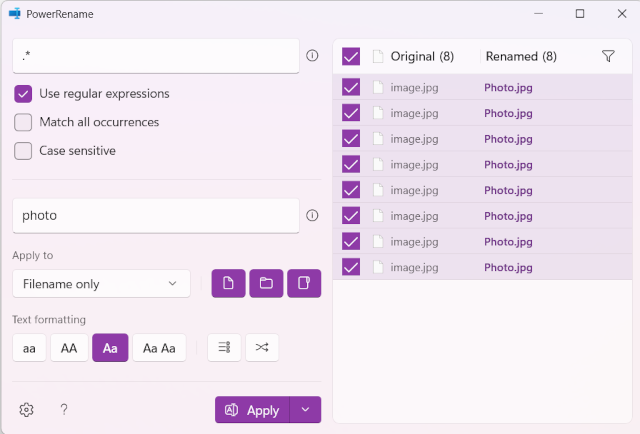Toggle the include folders button
Image resolution: width=640 pixels, height=434 pixels.
point(266,283)
